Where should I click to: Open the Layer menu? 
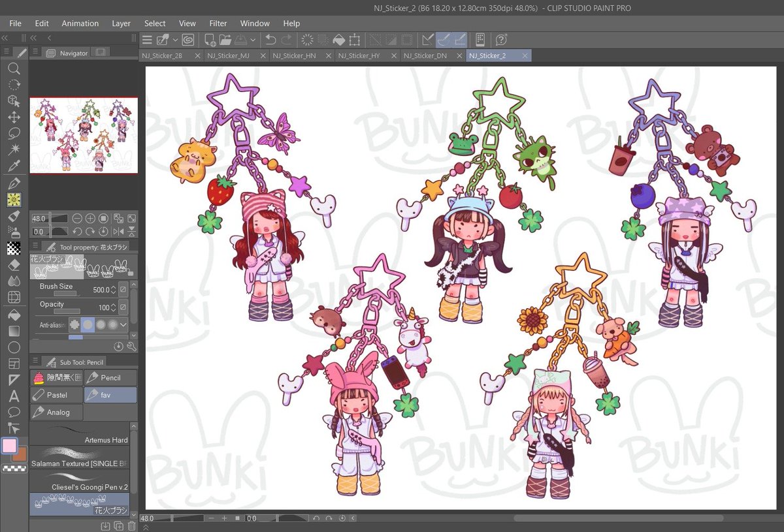121,23
